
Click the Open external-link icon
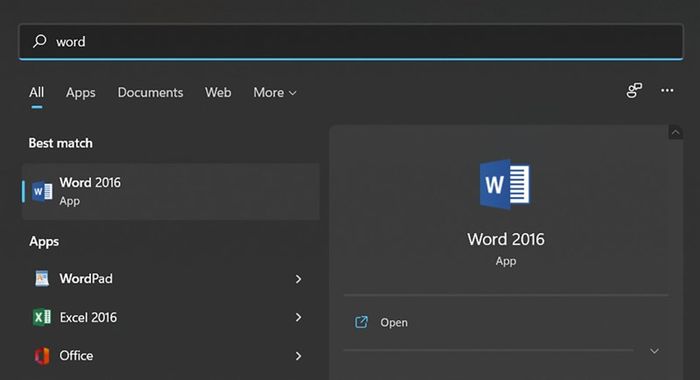click(x=361, y=322)
